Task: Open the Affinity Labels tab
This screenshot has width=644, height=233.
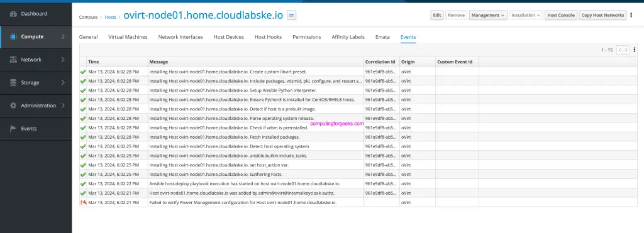Action: point(348,37)
